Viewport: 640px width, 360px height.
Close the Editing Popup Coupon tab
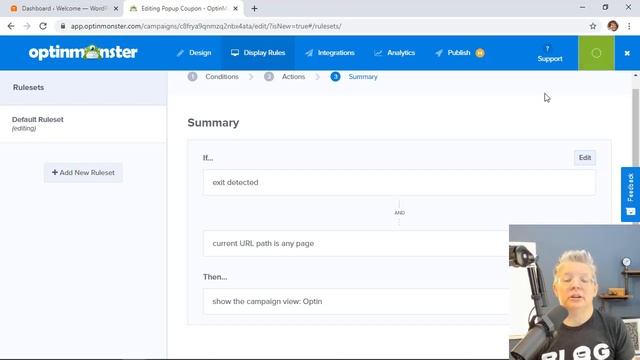coord(235,8)
